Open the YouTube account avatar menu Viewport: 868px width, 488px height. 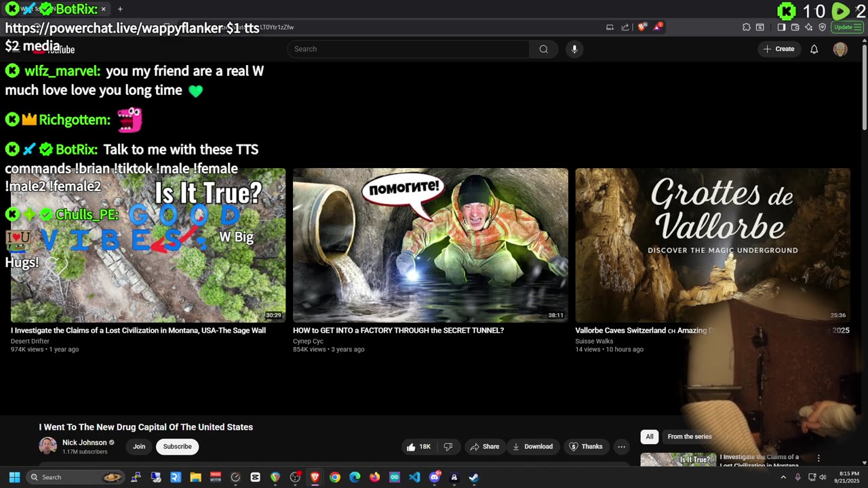pos(840,49)
